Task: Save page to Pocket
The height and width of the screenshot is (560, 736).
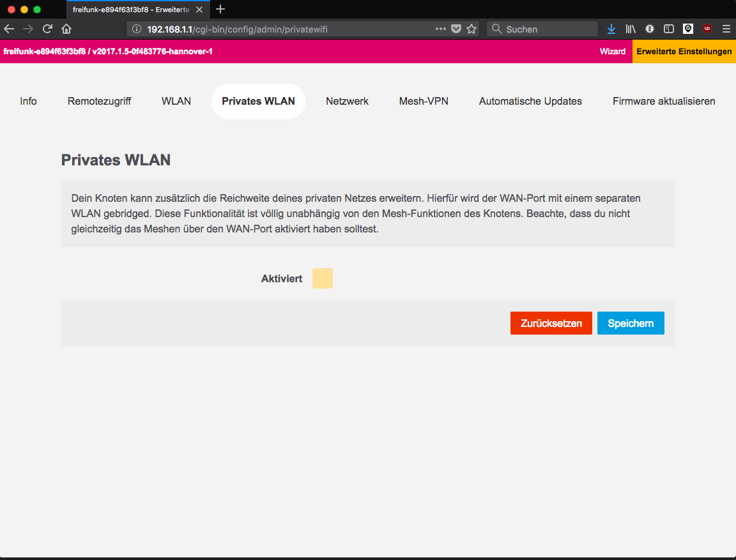Action: pyautogui.click(x=456, y=29)
